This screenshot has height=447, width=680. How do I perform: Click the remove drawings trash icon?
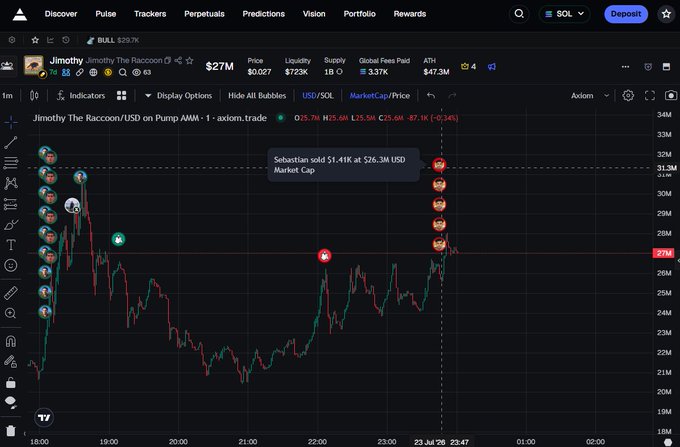point(11,431)
